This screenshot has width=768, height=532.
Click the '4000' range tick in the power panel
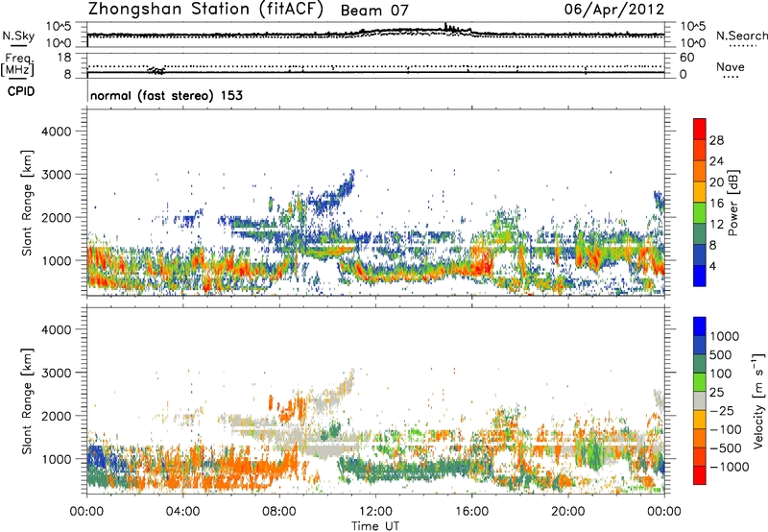56,132
